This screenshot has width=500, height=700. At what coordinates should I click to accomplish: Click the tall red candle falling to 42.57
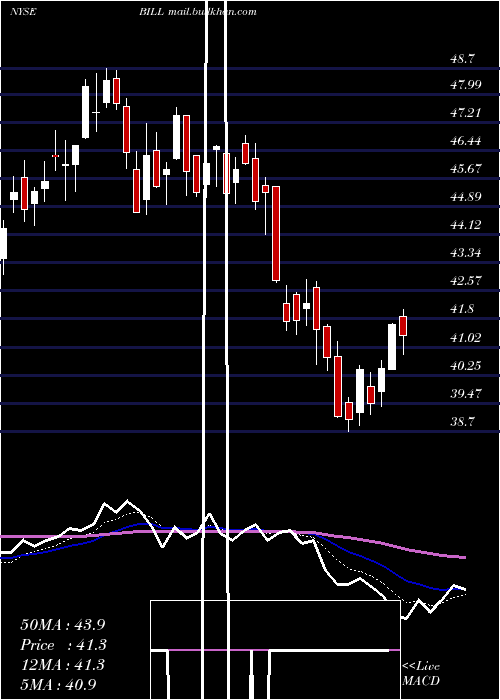(x=276, y=233)
